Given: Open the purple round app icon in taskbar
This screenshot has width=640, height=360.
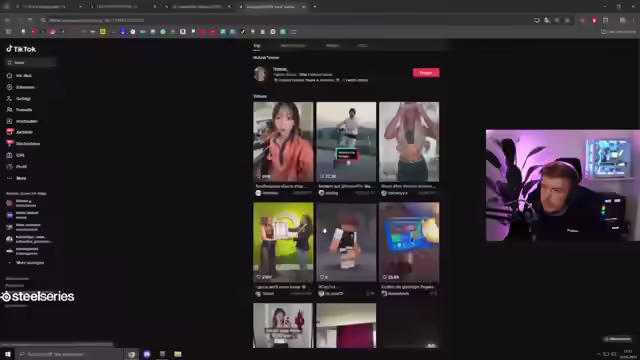Looking at the screenshot, I should click(x=147, y=354).
